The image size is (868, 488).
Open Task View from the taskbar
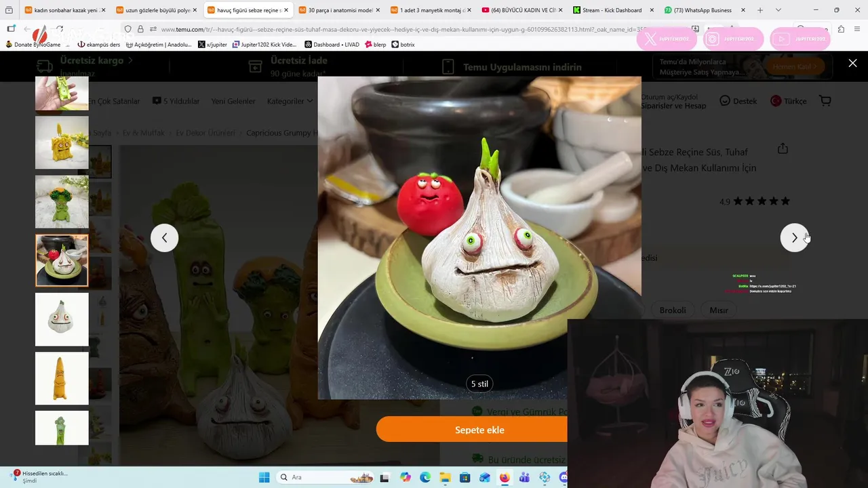(385, 477)
